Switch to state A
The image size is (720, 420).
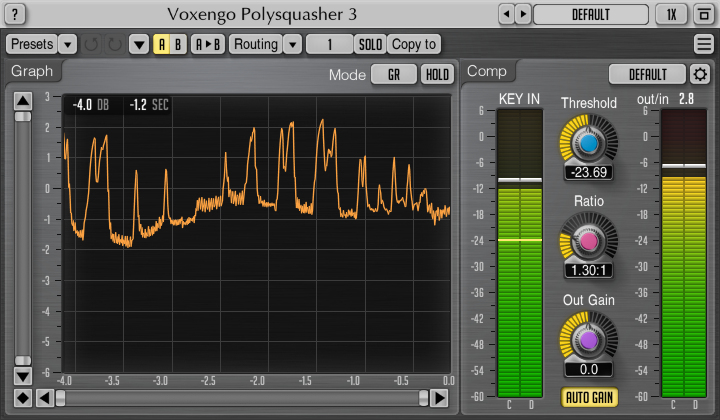(x=161, y=45)
